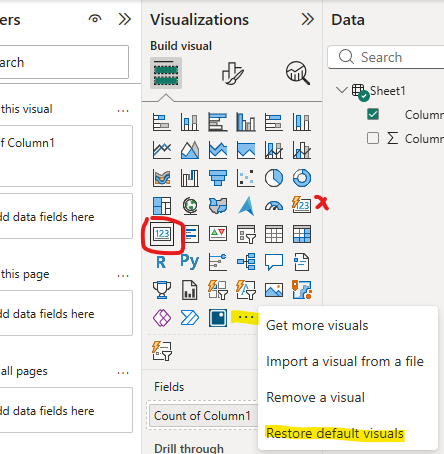Screen dimensions: 444x454
Task: Select the scatter chart visual
Action: point(246,178)
